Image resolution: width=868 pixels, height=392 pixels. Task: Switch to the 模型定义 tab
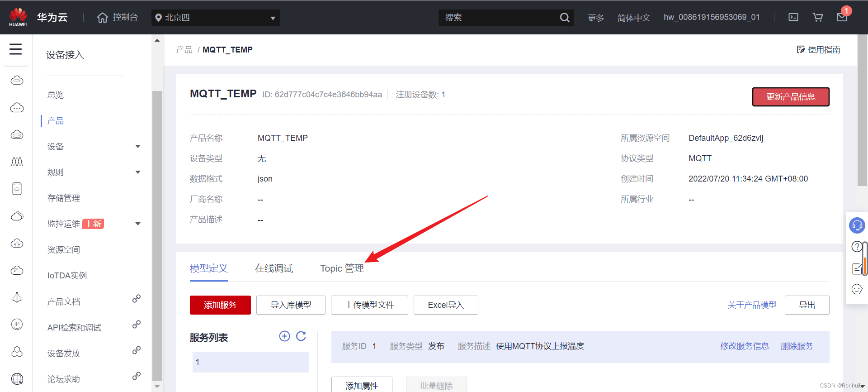click(208, 268)
